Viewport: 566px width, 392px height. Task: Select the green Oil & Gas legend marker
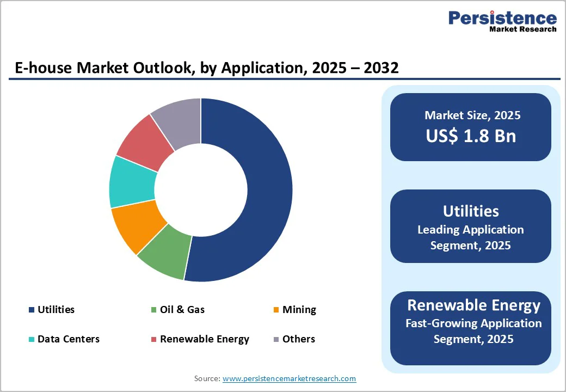[154, 309]
